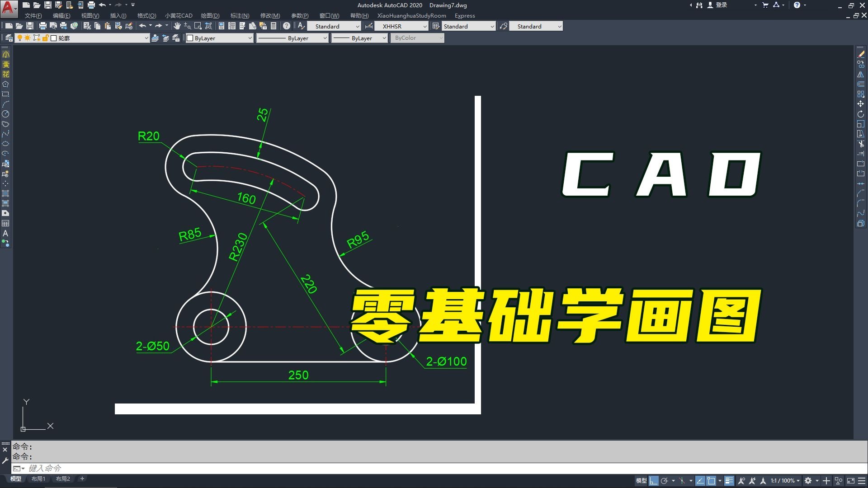Image resolution: width=868 pixels, height=488 pixels.
Task: Select the Revision Cloud tool
Action: click(6, 124)
